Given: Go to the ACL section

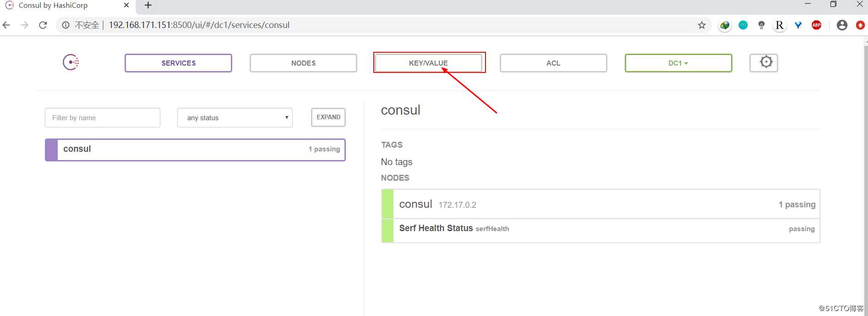Looking at the screenshot, I should click(553, 63).
